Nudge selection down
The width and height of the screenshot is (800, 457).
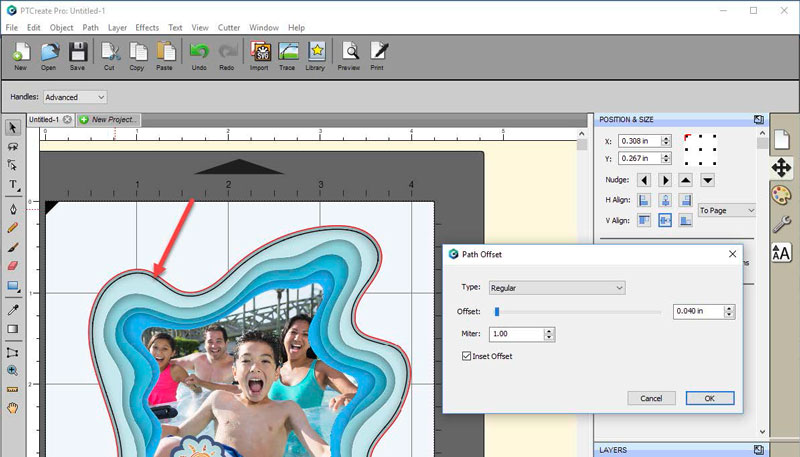point(707,180)
